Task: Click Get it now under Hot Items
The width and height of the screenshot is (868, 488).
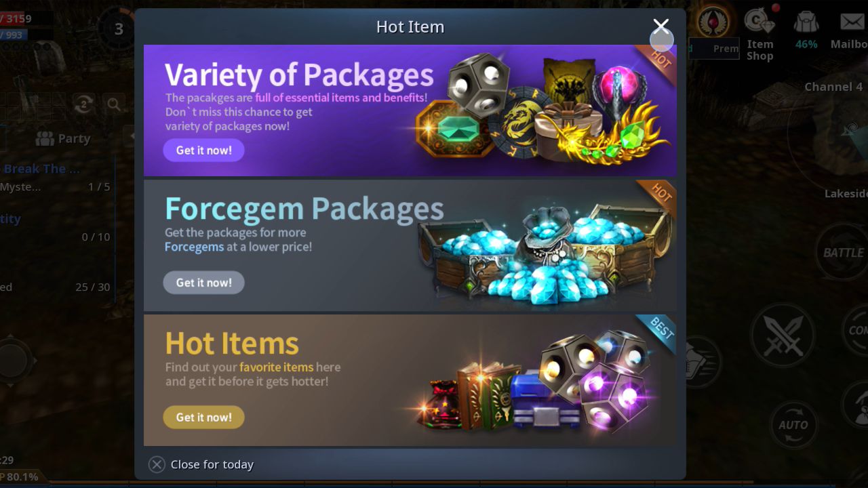Action: pos(203,417)
